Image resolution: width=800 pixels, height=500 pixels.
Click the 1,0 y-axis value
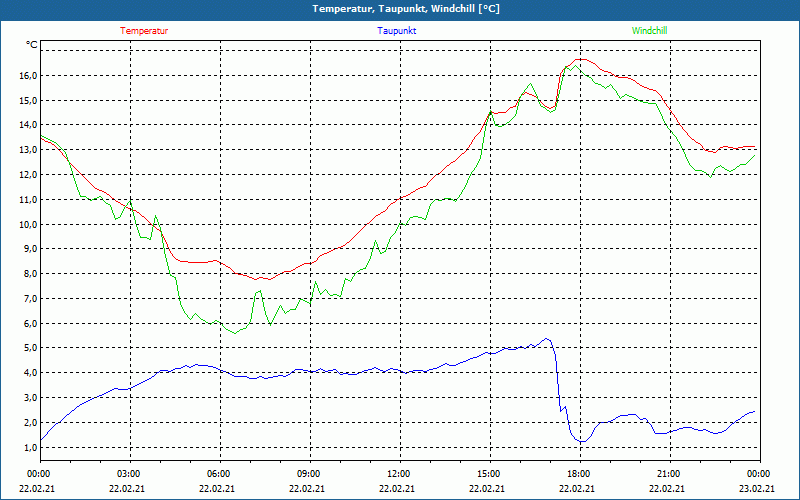click(31, 447)
